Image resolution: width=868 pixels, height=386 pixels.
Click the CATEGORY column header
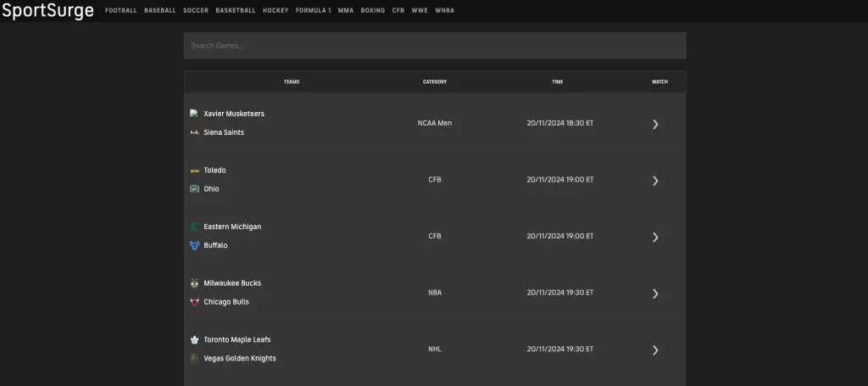pos(435,82)
